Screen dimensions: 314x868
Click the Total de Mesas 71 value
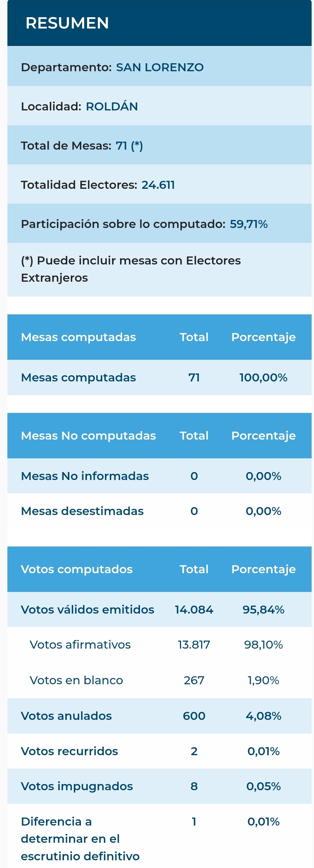(129, 145)
